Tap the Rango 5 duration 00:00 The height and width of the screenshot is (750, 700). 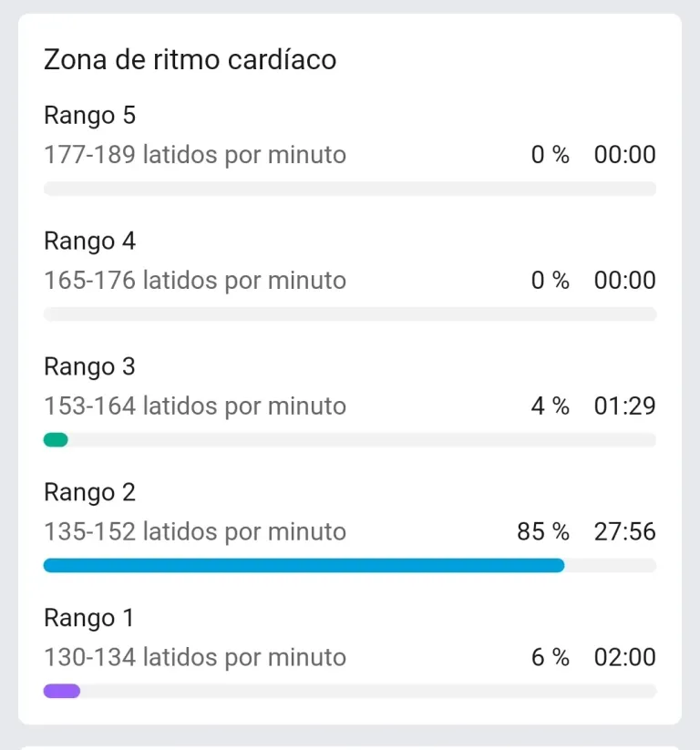(625, 155)
